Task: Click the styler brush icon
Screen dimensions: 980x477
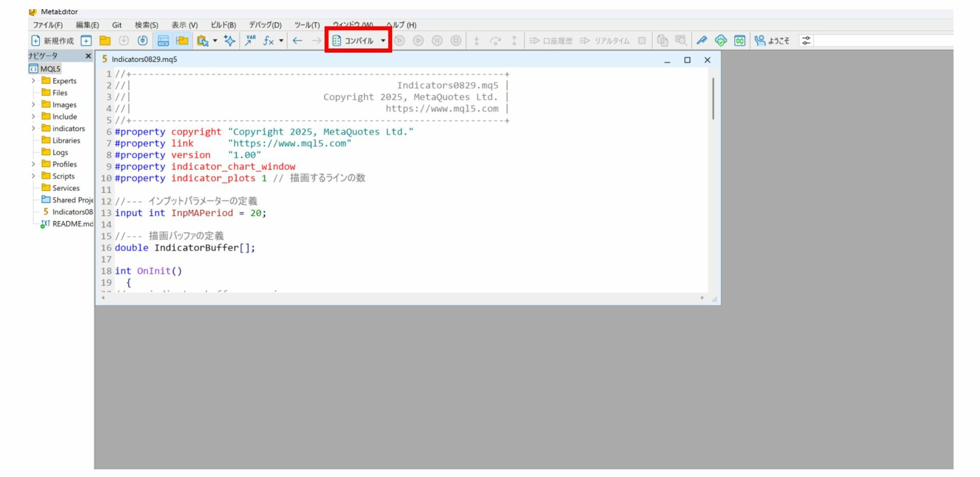Action: (701, 41)
